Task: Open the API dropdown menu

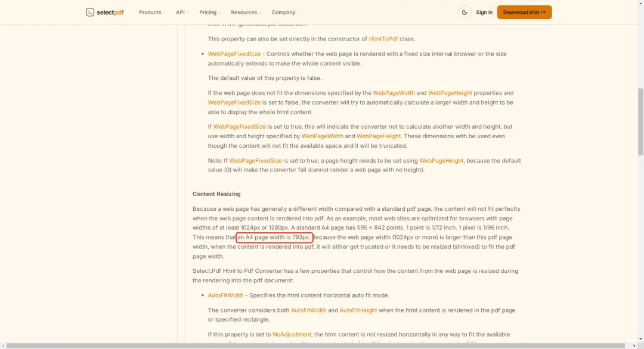Action: [x=182, y=13]
